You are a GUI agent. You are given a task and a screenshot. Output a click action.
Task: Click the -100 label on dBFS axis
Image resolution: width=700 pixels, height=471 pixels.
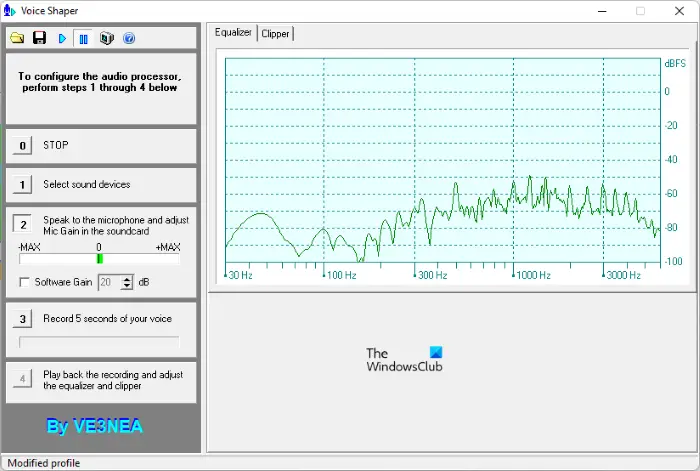click(674, 261)
